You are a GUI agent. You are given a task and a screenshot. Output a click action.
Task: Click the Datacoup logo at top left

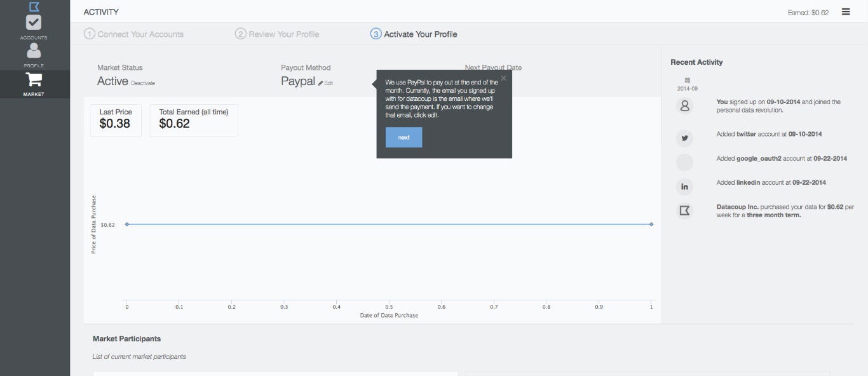(x=34, y=6)
